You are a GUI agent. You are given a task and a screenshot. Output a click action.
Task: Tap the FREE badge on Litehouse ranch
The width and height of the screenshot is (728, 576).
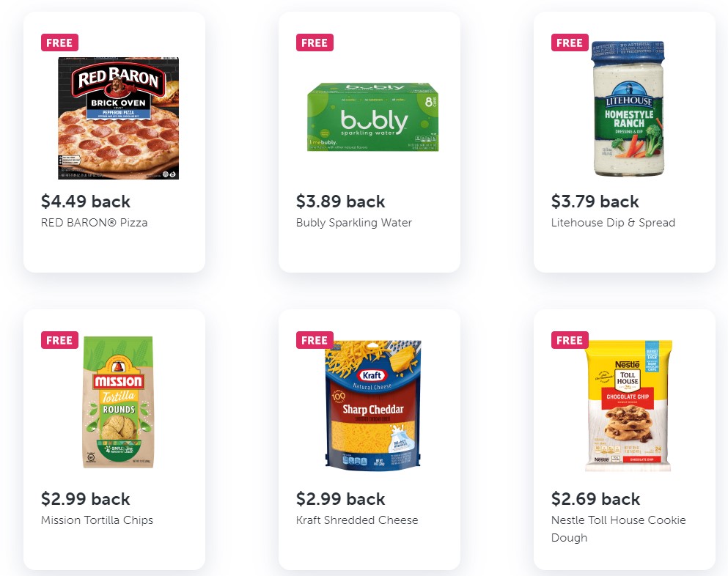tap(570, 43)
